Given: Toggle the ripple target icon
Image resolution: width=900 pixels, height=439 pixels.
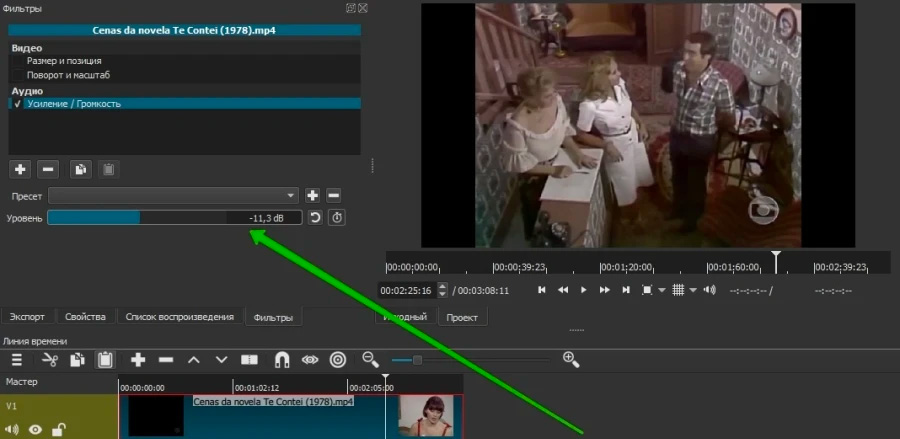Looking at the screenshot, I should pyautogui.click(x=338, y=360).
